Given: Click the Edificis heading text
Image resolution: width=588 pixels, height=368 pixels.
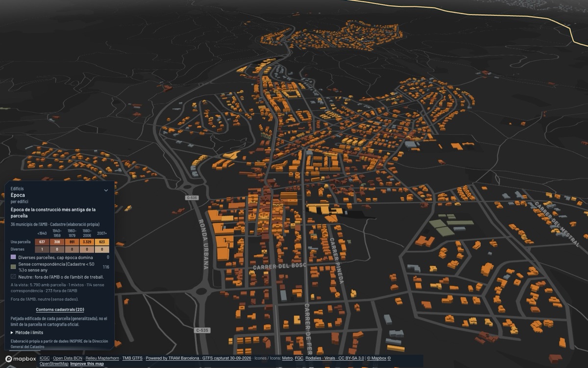Looking at the screenshot, I should [x=17, y=188].
